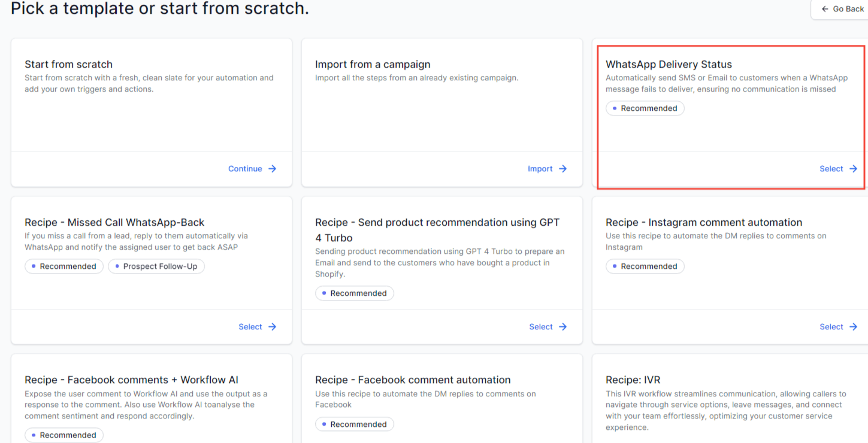
Task: Click arrow next to WhatsApp Delivery Status Select
Action: coord(853,169)
